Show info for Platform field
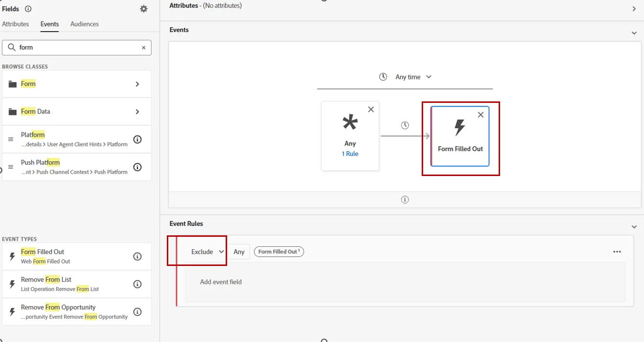The image size is (644, 342). (137, 139)
